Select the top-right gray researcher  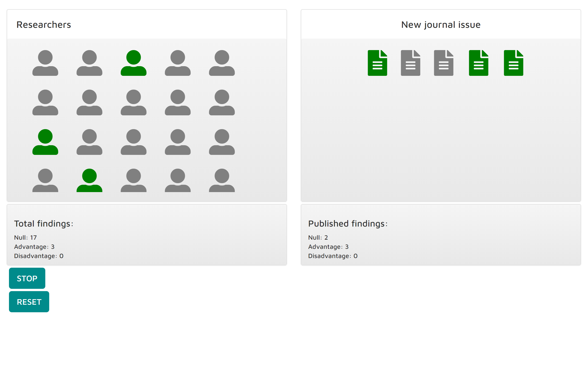pyautogui.click(x=221, y=63)
